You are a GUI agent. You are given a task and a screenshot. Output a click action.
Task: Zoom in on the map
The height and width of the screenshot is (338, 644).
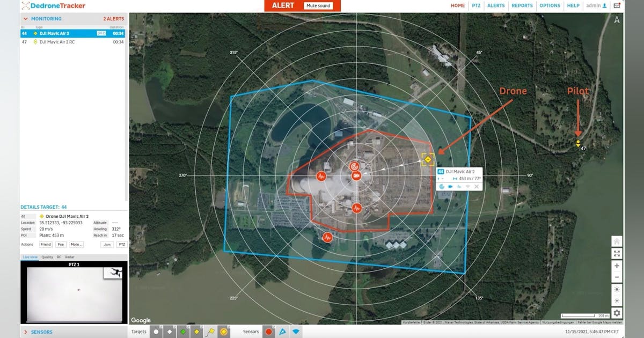(x=617, y=266)
